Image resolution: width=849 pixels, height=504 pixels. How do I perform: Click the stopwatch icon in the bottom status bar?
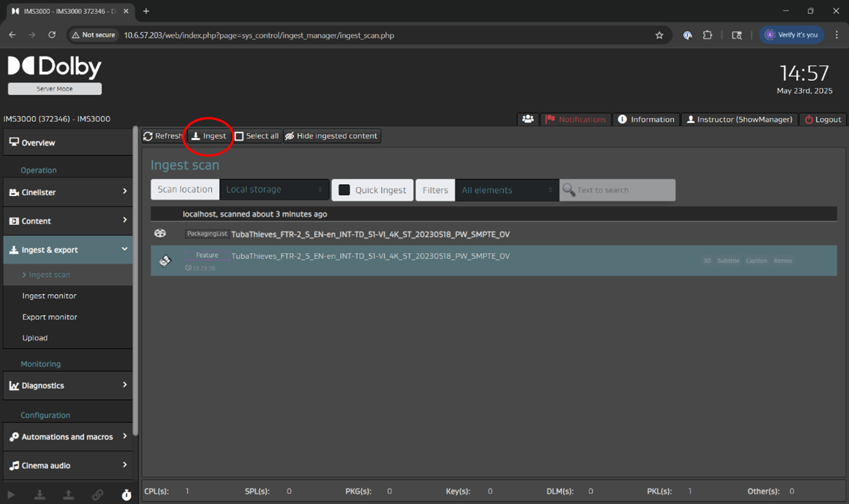click(127, 495)
